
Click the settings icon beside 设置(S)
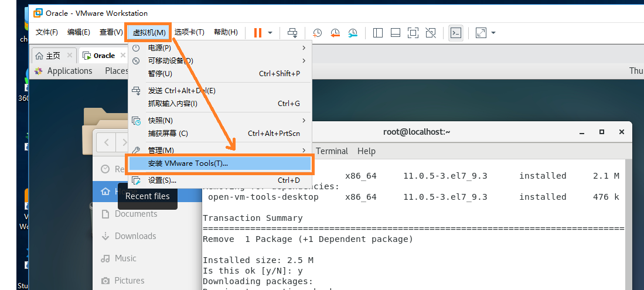136,180
